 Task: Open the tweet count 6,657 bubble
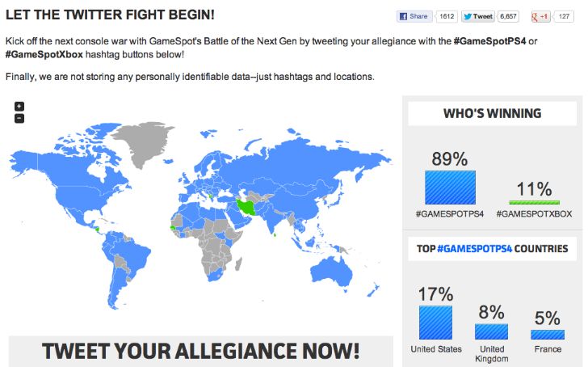(x=508, y=16)
